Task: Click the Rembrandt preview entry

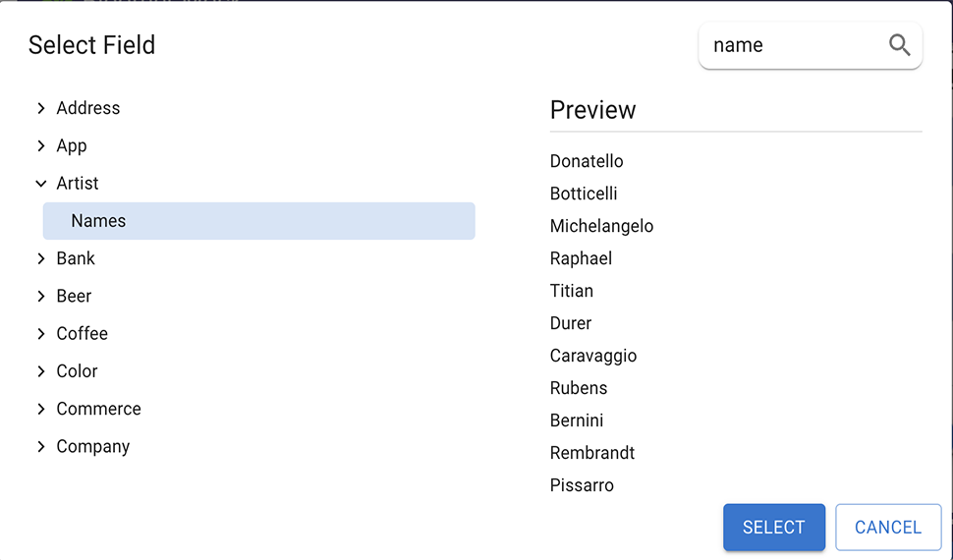Action: 592,453
